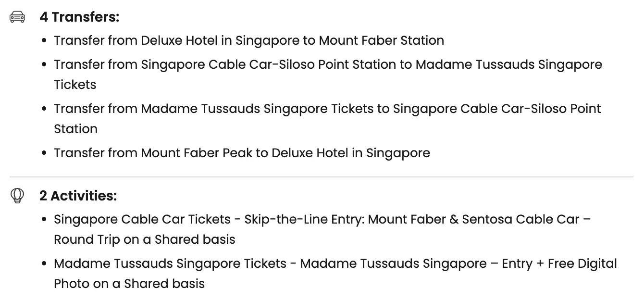Click bullet before Madame Tussauds Singapore Tickets activity
The image size is (644, 300).
tap(44, 264)
